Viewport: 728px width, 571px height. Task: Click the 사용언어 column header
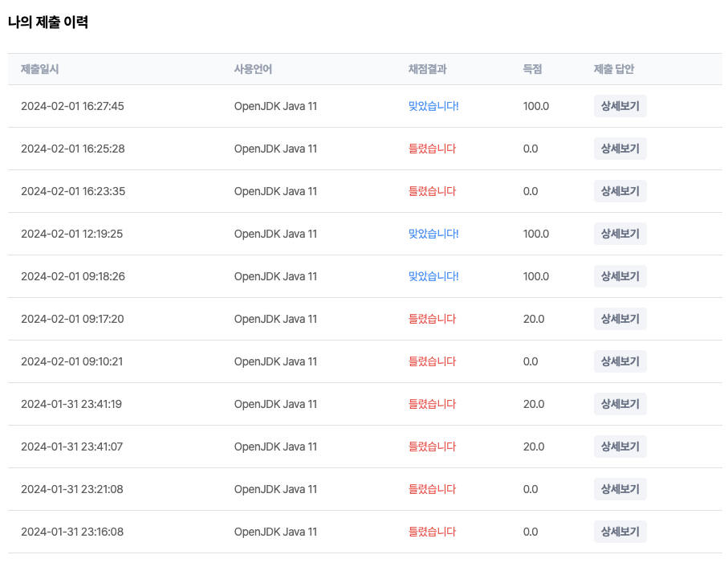click(253, 69)
